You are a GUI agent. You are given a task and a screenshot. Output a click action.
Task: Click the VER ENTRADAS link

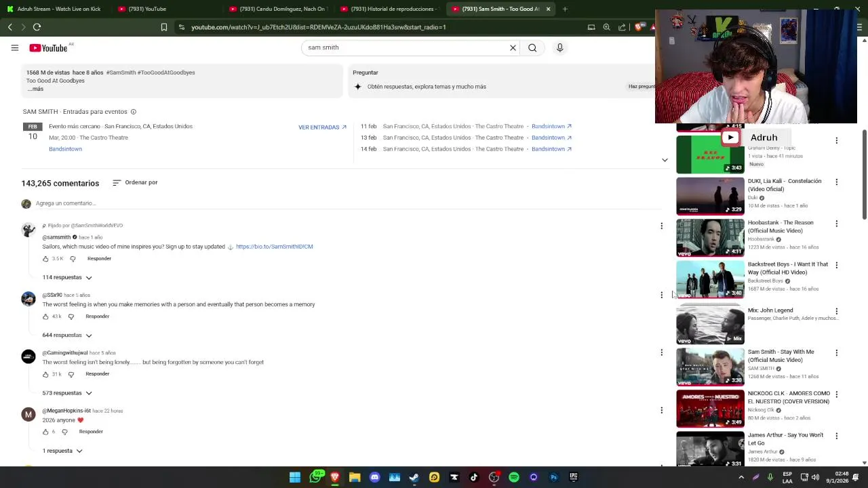click(x=322, y=127)
